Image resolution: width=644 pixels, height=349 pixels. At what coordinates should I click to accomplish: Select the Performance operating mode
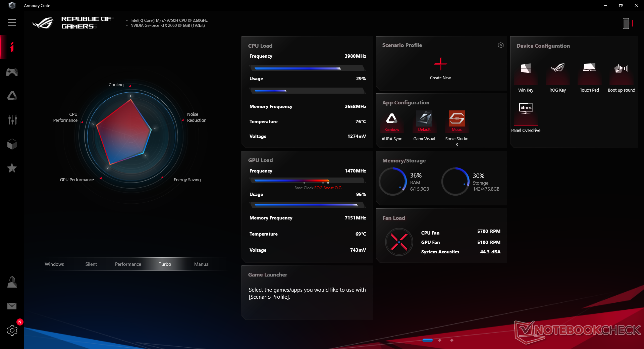pos(128,264)
